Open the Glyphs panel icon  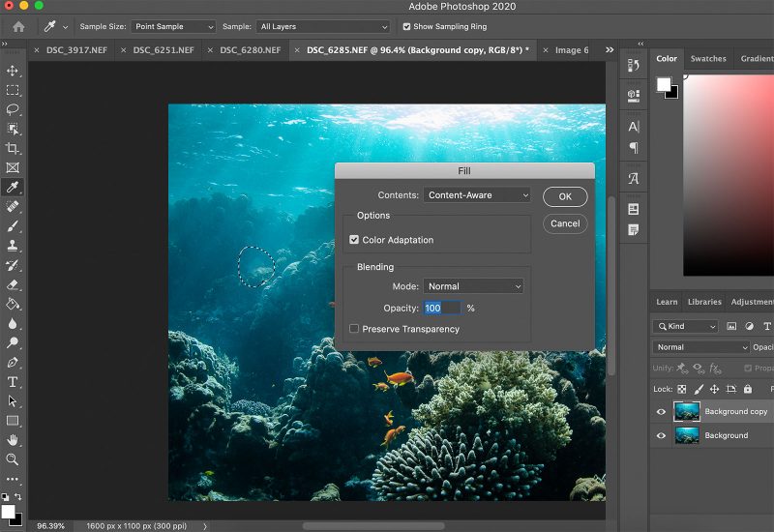click(634, 179)
